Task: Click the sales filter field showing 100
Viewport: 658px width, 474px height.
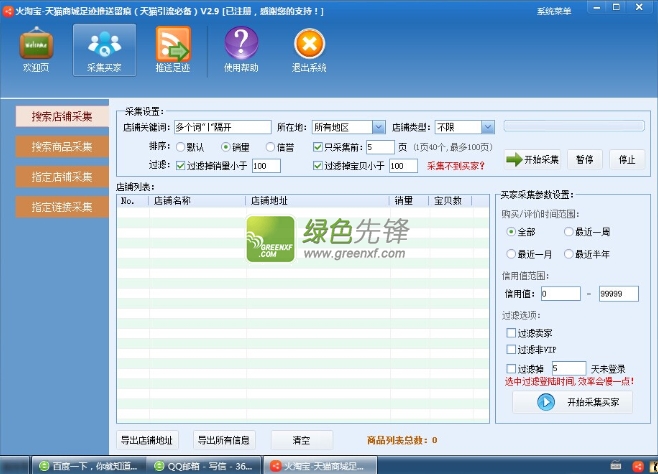Action: tap(266, 166)
